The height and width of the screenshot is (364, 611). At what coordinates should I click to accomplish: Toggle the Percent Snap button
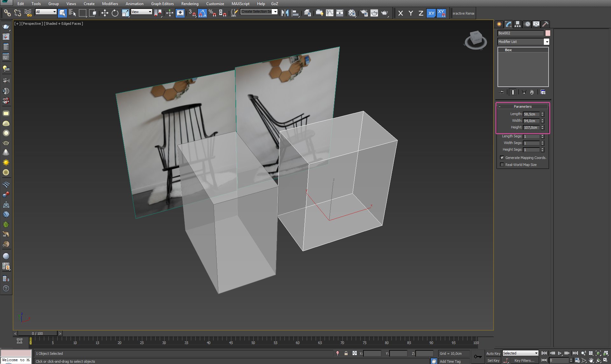pyautogui.click(x=212, y=13)
